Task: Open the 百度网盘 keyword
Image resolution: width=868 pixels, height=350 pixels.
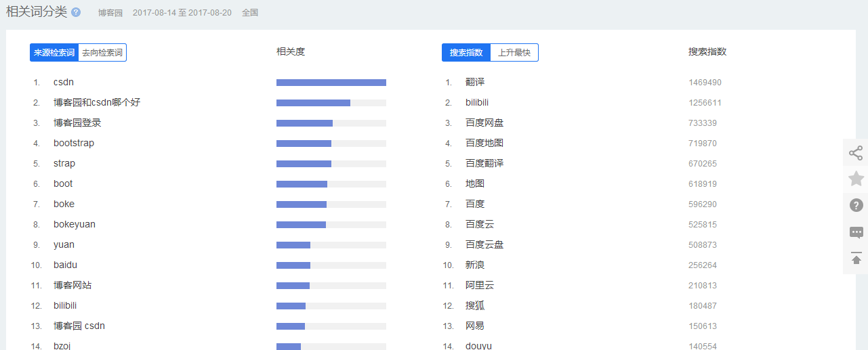Action: (x=484, y=123)
